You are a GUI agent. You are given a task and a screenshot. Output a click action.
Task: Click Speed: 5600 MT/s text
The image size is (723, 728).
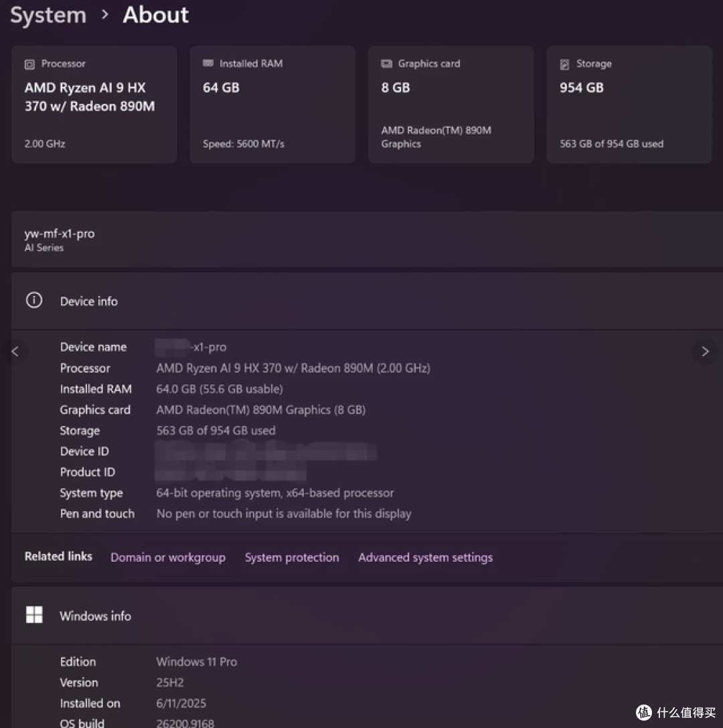click(244, 144)
